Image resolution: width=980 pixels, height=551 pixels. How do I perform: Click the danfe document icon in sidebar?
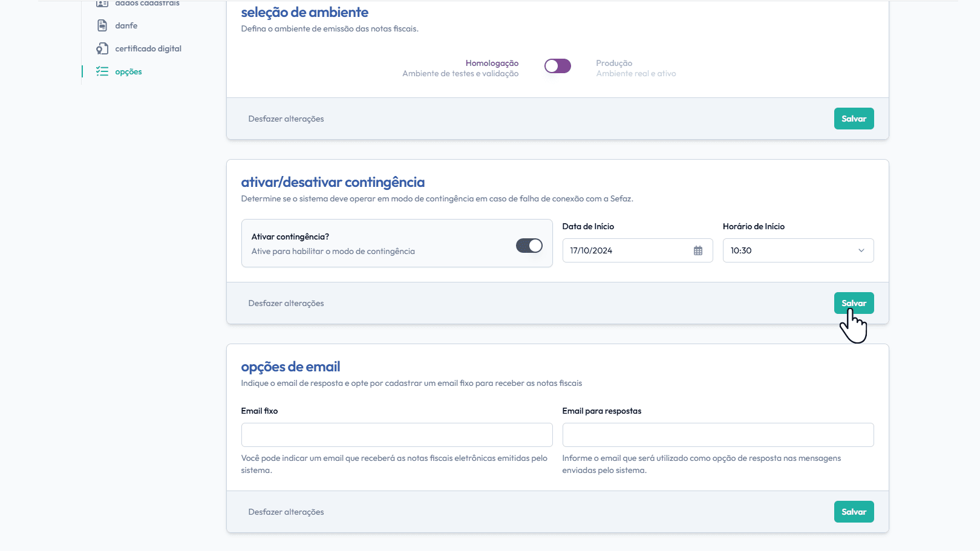102,25
